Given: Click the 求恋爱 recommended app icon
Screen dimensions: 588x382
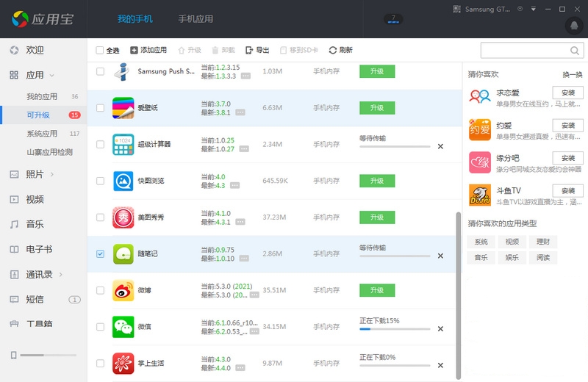Looking at the screenshot, I should (480, 97).
